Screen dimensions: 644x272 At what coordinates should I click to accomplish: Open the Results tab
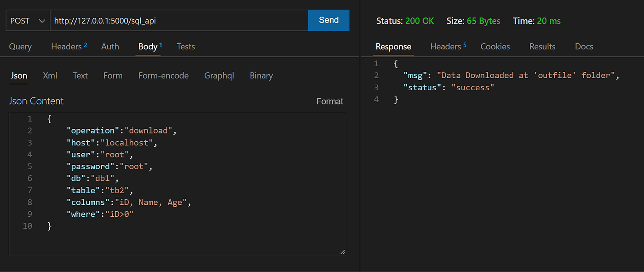[542, 46]
